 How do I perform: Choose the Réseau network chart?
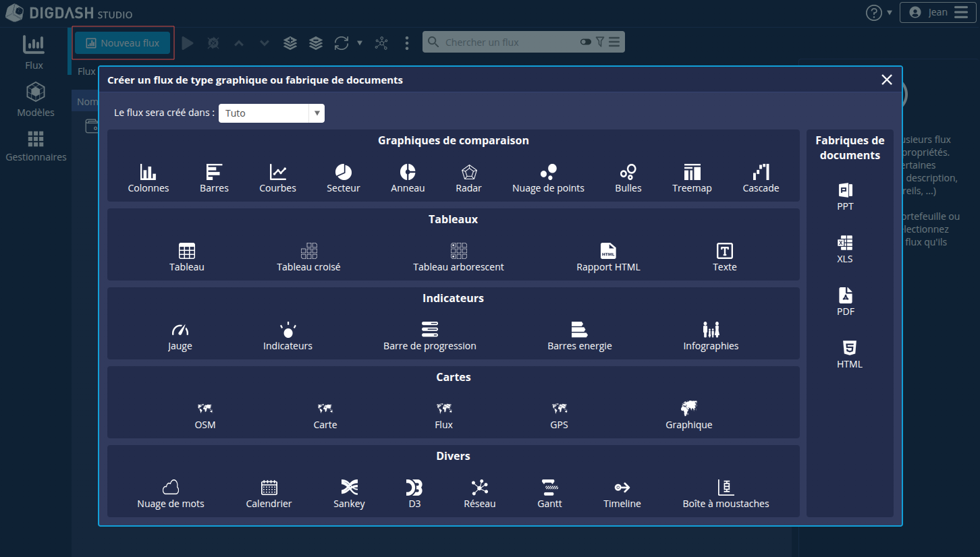[480, 494]
